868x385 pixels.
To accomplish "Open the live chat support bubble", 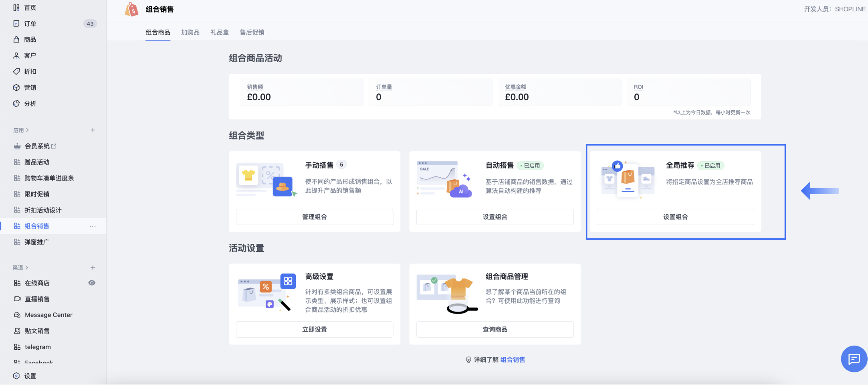I will point(854,359).
